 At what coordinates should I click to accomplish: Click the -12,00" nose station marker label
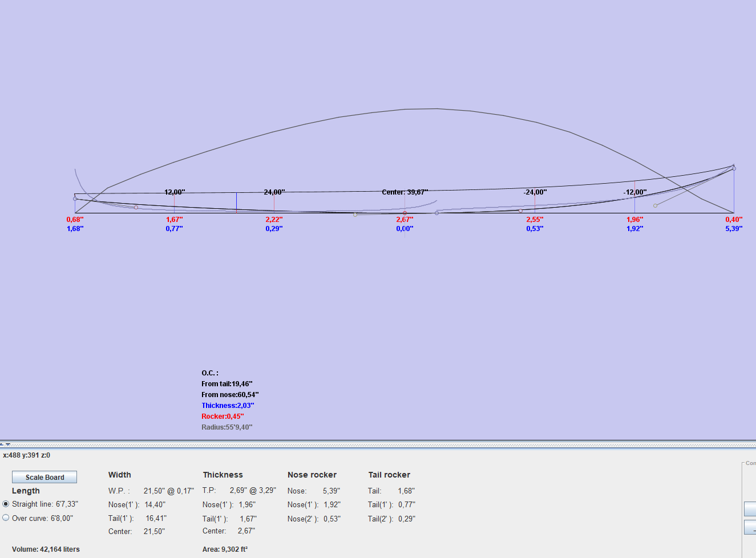(634, 192)
